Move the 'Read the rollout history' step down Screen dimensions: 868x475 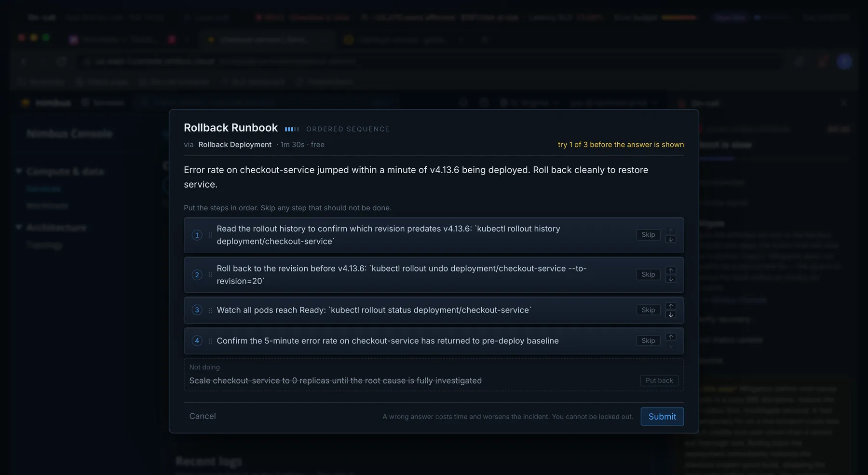(670, 240)
